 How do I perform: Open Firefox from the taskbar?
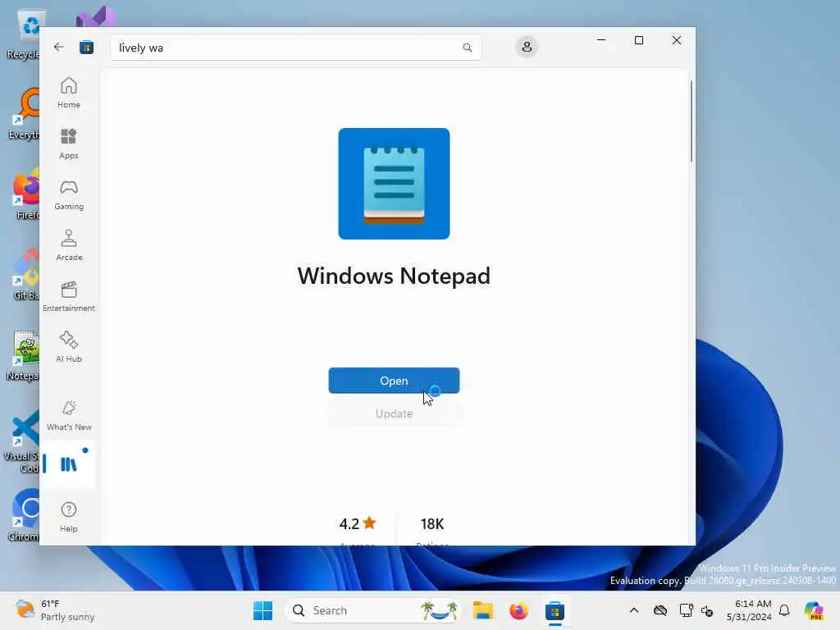[x=518, y=610]
